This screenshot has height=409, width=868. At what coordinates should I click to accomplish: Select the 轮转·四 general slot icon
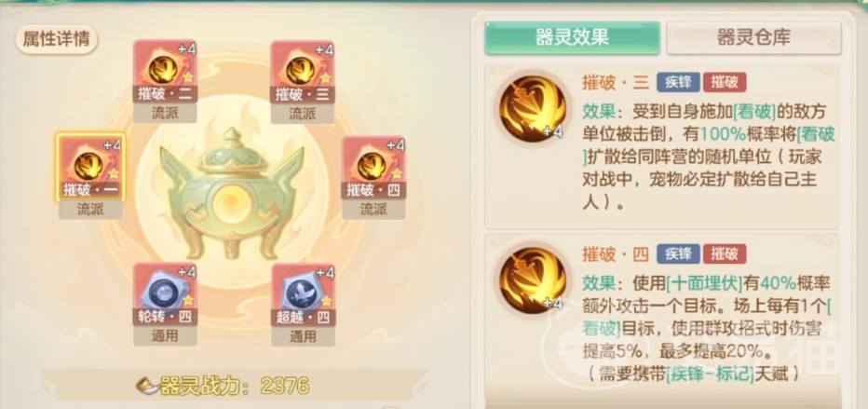pos(165,295)
